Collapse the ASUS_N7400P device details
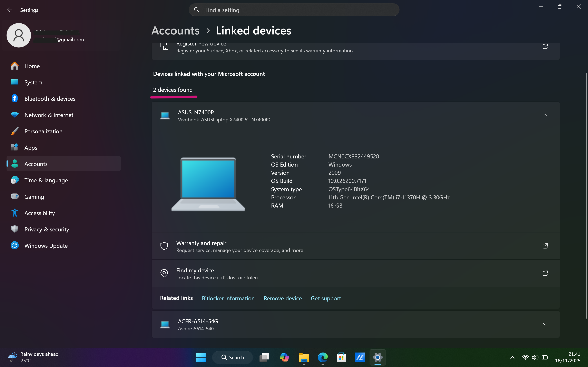The height and width of the screenshot is (367, 588). [x=545, y=115]
